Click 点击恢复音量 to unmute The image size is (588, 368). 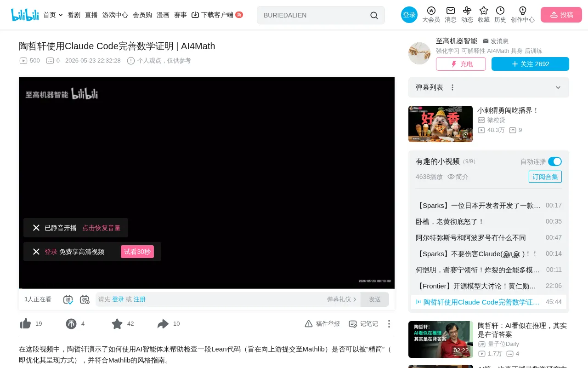tap(102, 228)
